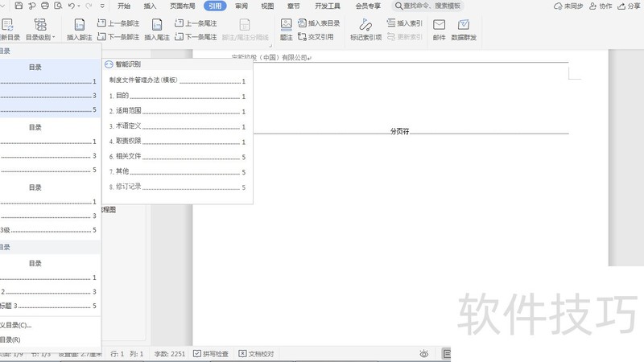Click '6. 相关文件' preview entry

point(177,156)
